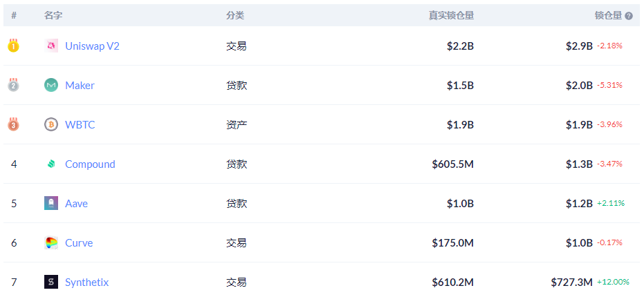Image resolution: width=644 pixels, height=297 pixels.
Task: Open the Compound project link
Action: pyautogui.click(x=90, y=164)
